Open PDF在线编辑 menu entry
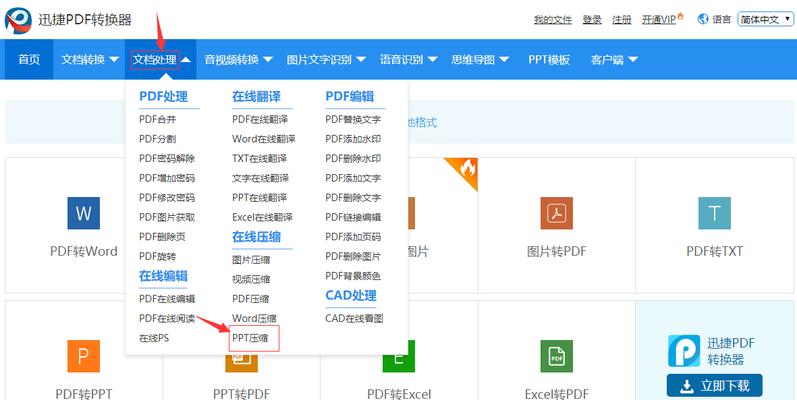The image size is (797, 400). coord(167,299)
